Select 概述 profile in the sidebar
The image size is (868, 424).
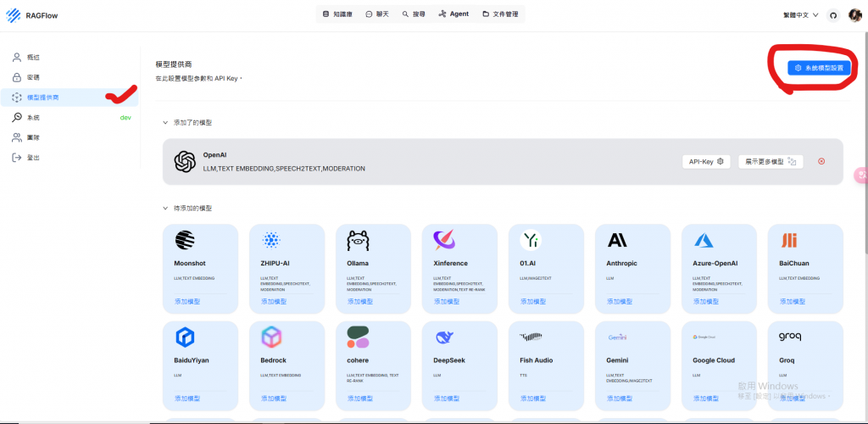click(70, 57)
